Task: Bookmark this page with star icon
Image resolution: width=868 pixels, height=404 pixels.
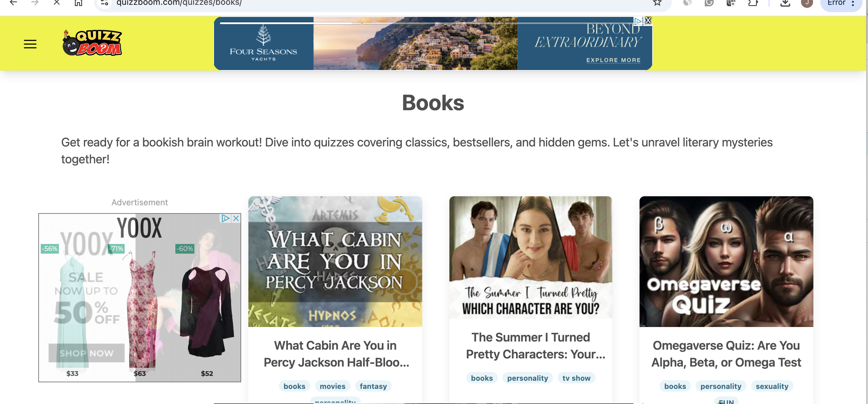Action: pyautogui.click(x=657, y=3)
